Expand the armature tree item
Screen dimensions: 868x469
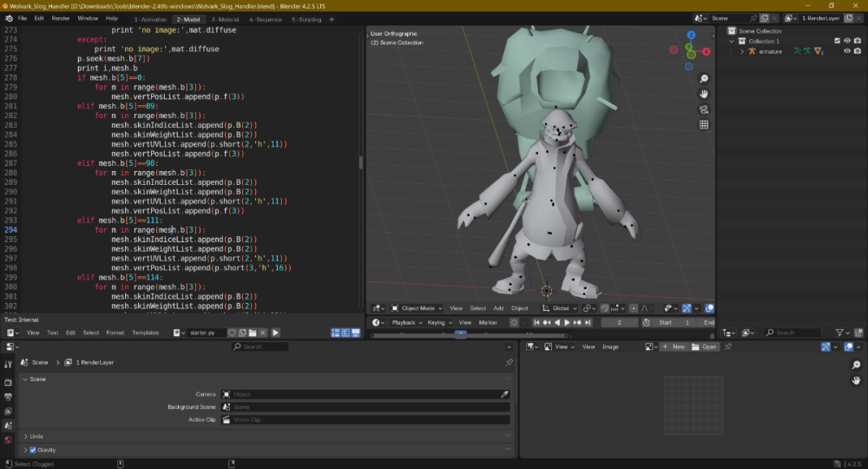pyautogui.click(x=741, y=51)
